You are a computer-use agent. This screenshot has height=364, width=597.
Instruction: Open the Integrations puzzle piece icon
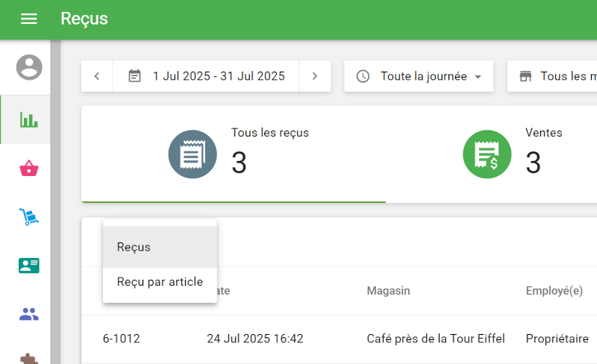point(29,357)
